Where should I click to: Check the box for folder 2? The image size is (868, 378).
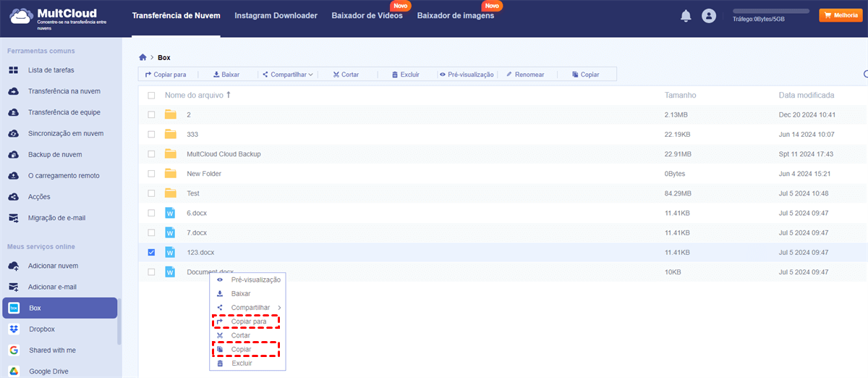click(151, 114)
